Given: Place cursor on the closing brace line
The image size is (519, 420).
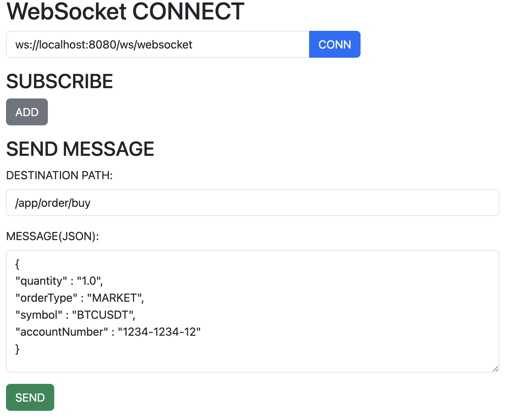Looking at the screenshot, I should pyautogui.click(x=17, y=349).
